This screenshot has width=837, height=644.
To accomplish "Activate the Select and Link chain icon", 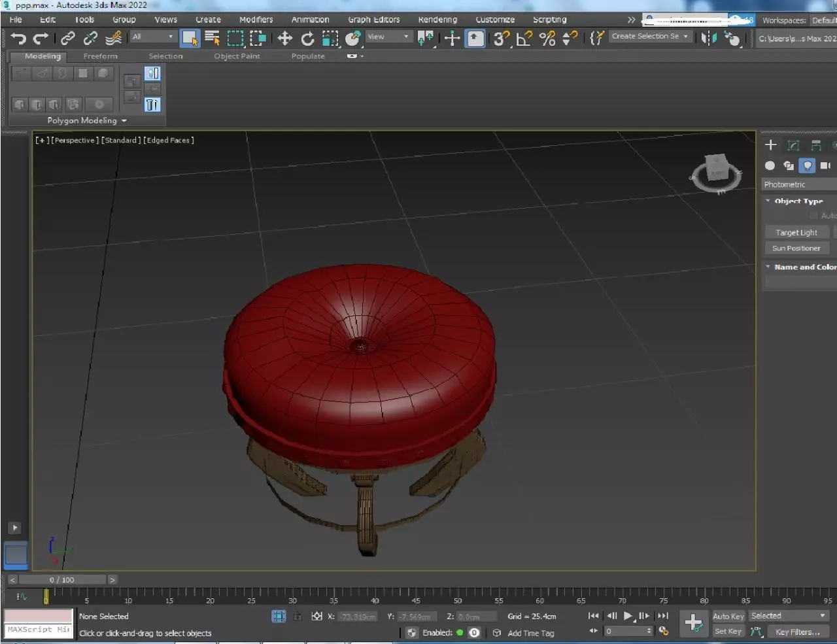I will point(68,39).
